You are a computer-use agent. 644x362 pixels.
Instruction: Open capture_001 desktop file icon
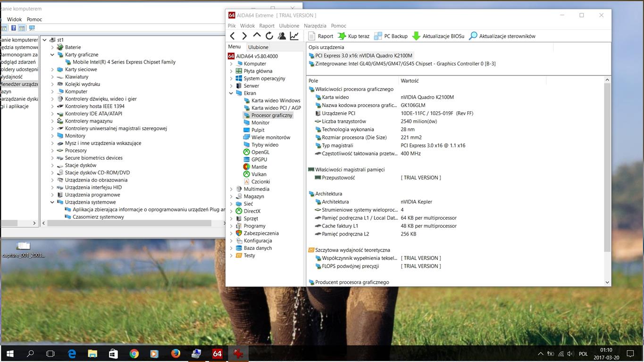coord(23,250)
